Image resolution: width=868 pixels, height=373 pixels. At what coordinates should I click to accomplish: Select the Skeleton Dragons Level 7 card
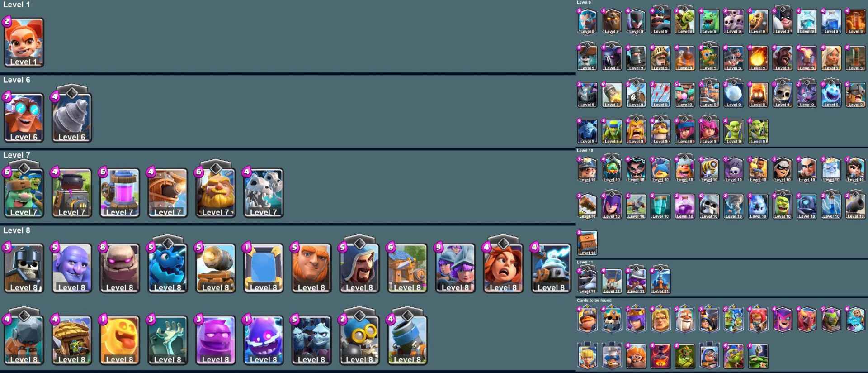[x=263, y=193]
